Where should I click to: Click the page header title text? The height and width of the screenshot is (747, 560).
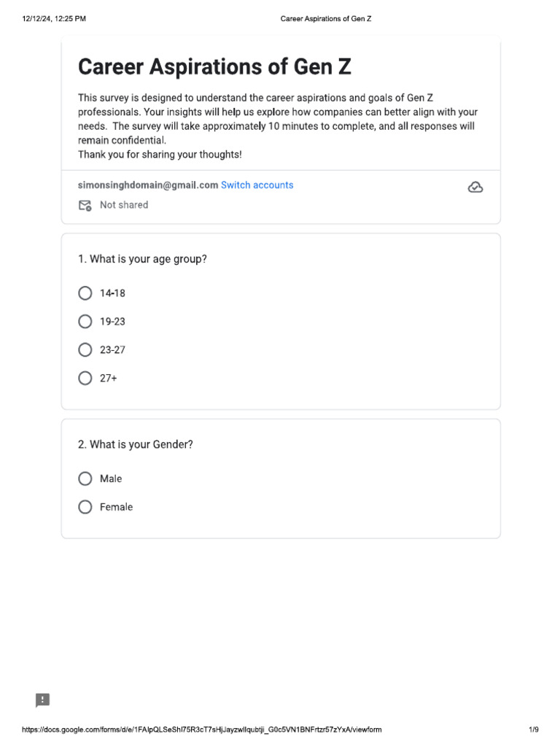[x=326, y=18]
